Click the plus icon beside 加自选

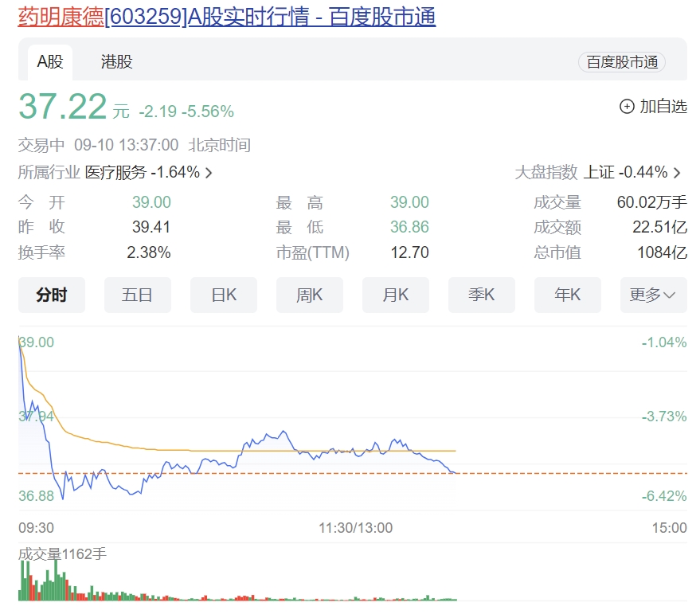(x=627, y=107)
